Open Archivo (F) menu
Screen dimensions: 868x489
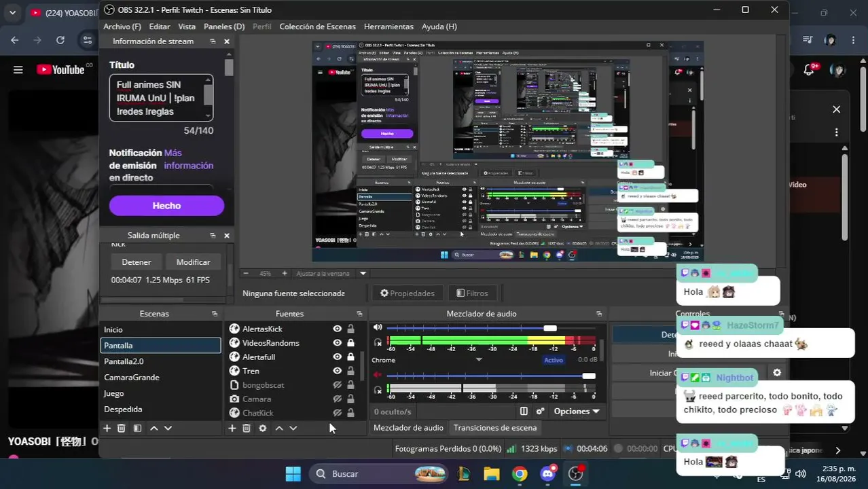click(122, 26)
